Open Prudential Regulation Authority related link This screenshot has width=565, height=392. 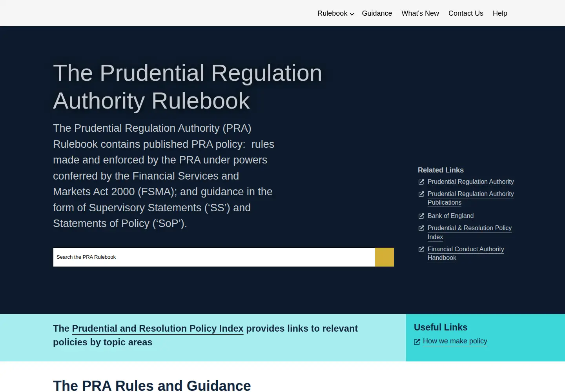click(x=471, y=182)
